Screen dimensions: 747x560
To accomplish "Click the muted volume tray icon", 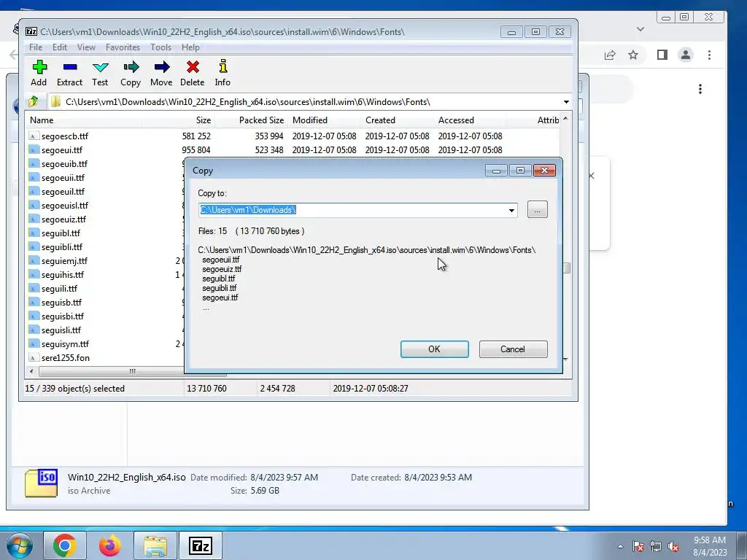I will (x=673, y=546).
